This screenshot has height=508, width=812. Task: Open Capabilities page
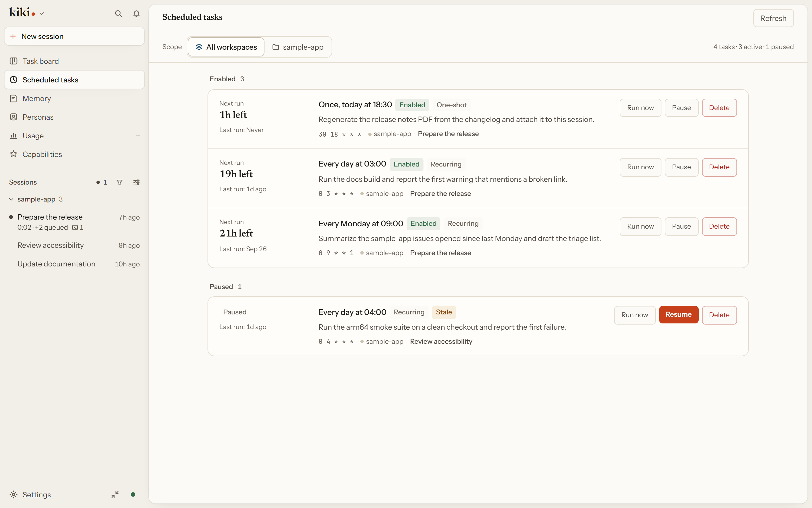coord(74,154)
